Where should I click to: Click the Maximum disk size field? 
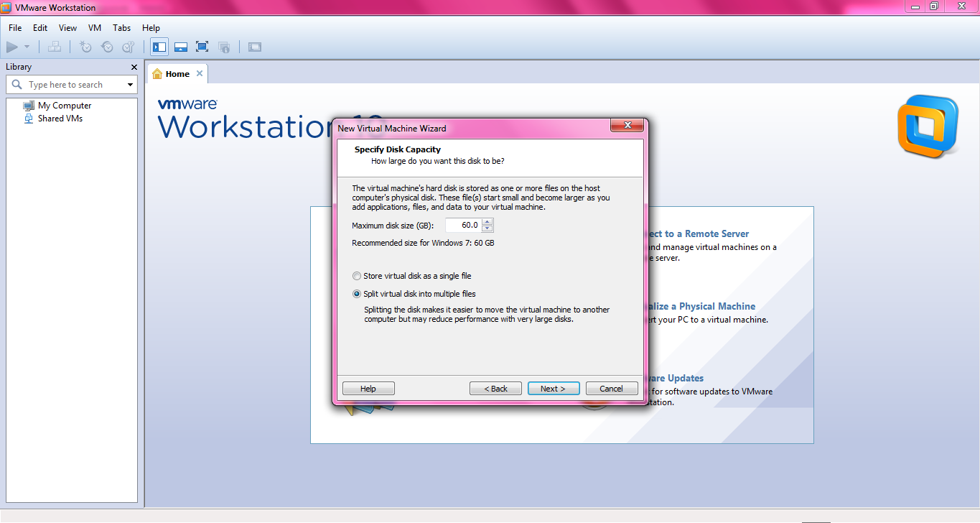coord(463,226)
